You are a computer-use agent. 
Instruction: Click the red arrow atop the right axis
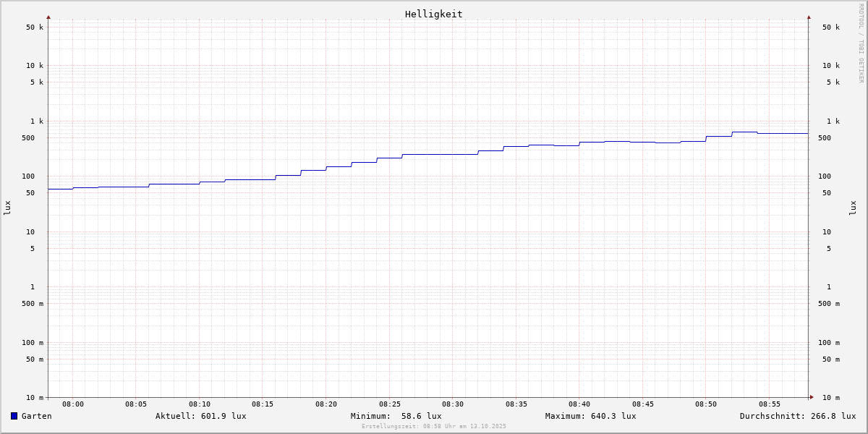tap(809, 17)
